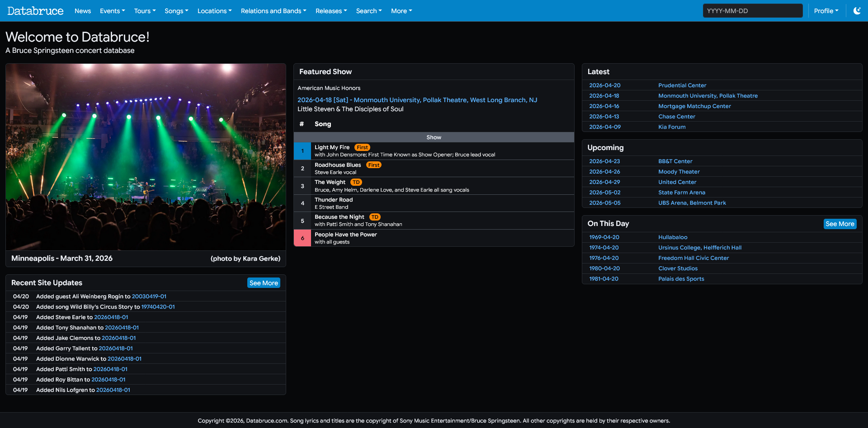Click the TD badge next to The Weight

pos(356,182)
